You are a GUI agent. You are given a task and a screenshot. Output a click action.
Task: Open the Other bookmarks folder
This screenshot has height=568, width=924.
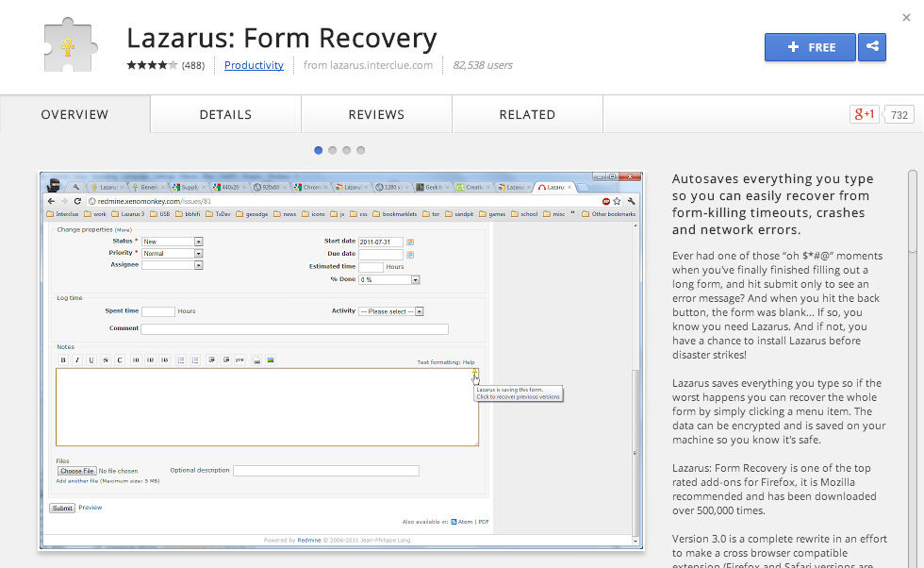[609, 214]
